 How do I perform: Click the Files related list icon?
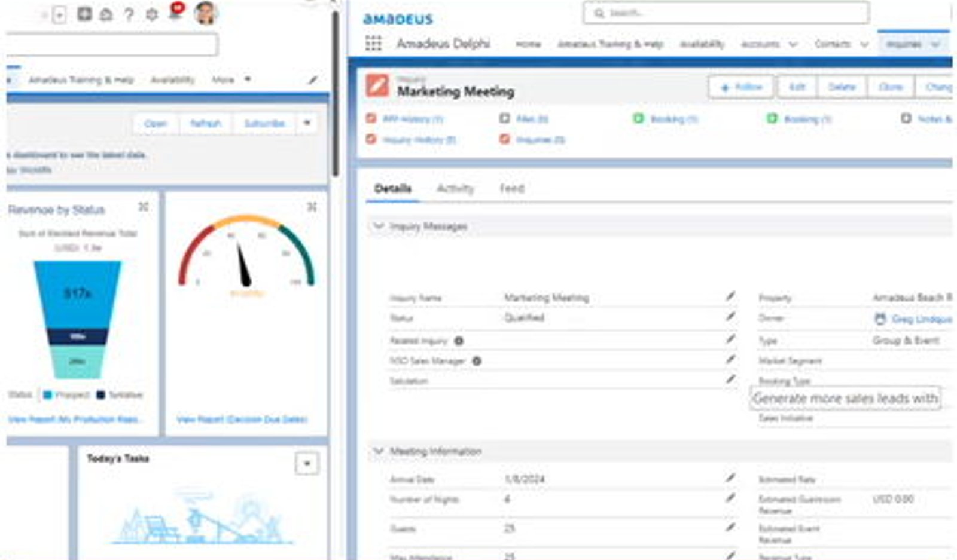pos(505,118)
